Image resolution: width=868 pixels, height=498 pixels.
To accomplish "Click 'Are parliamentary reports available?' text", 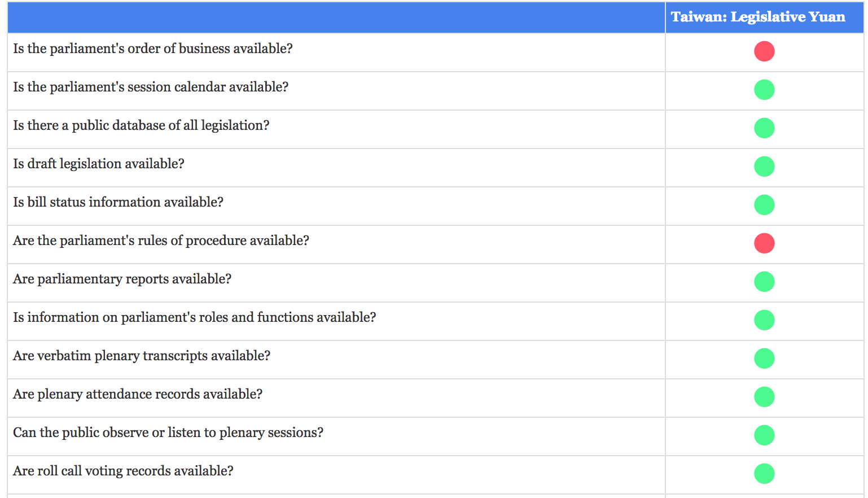I will [x=122, y=279].
